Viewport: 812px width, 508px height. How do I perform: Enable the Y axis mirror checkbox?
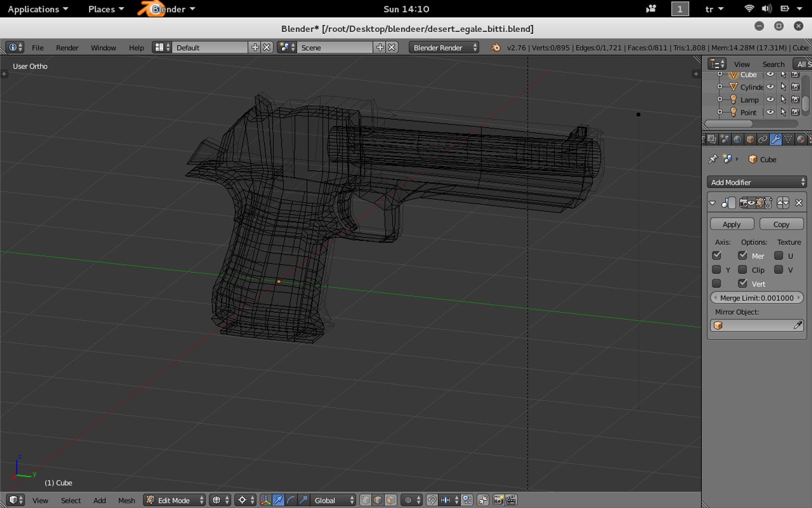coord(716,270)
